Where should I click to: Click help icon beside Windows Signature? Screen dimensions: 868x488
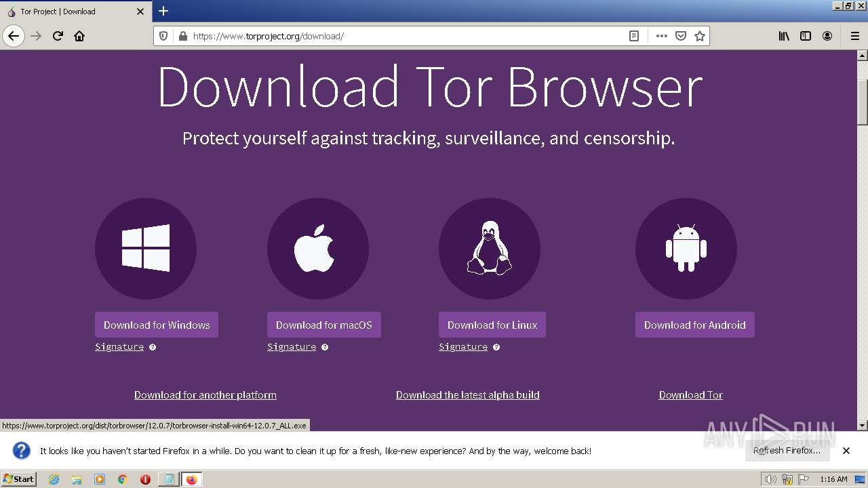tap(153, 347)
